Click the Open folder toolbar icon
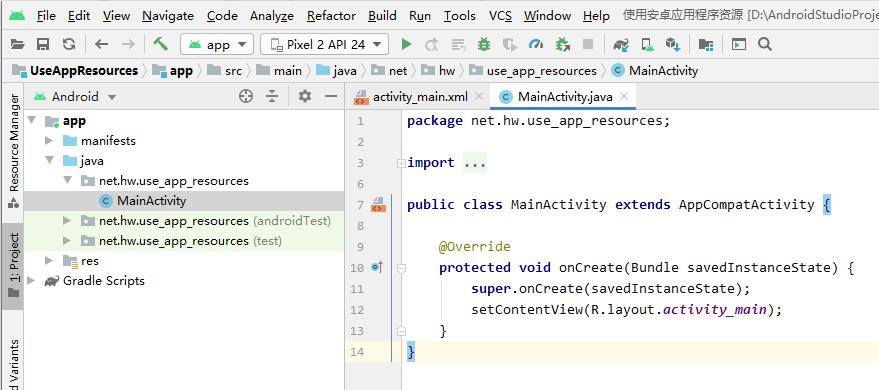 tap(18, 44)
